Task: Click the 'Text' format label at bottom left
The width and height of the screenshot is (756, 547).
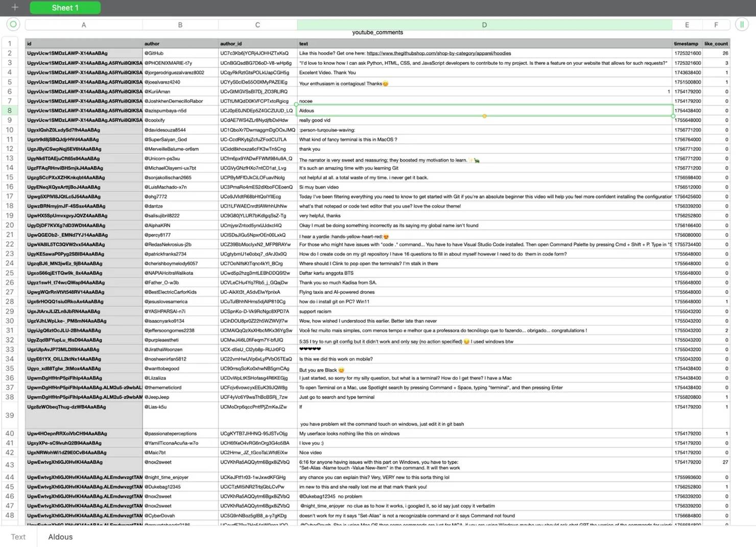Action: pos(18,537)
